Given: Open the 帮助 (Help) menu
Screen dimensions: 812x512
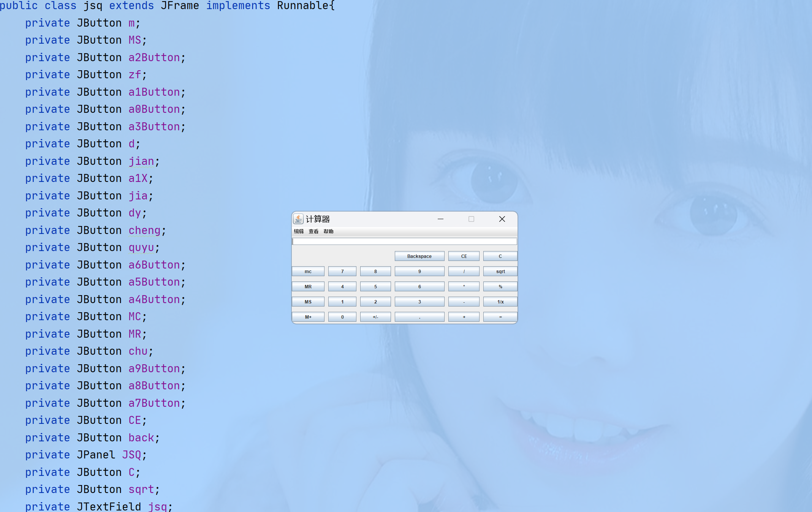Looking at the screenshot, I should (x=328, y=231).
